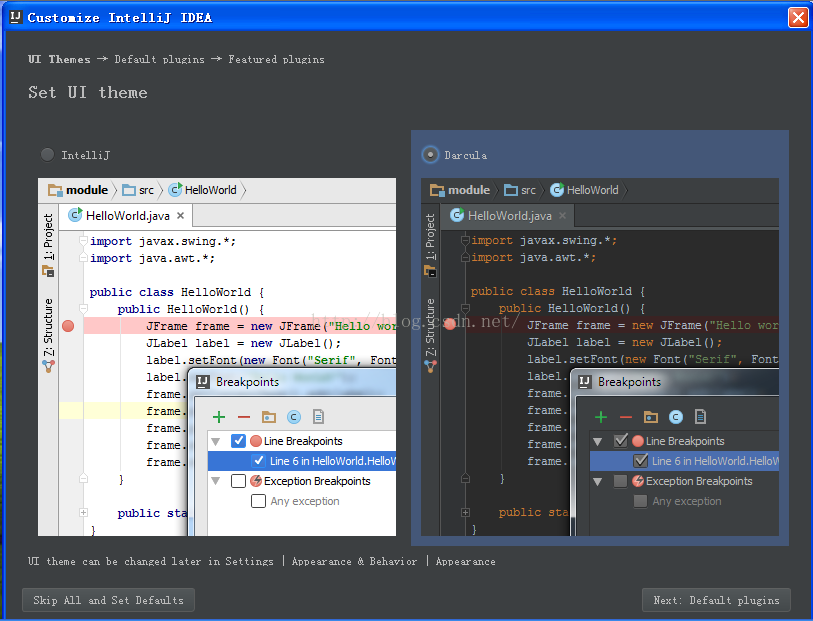
Task: Toggle Any exception checkbox in light preview
Action: coord(258,501)
